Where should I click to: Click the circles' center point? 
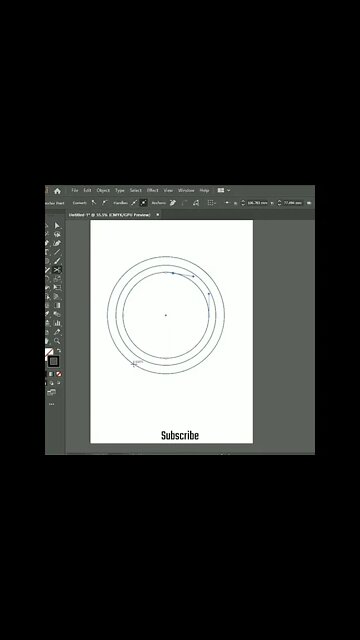pos(166,315)
